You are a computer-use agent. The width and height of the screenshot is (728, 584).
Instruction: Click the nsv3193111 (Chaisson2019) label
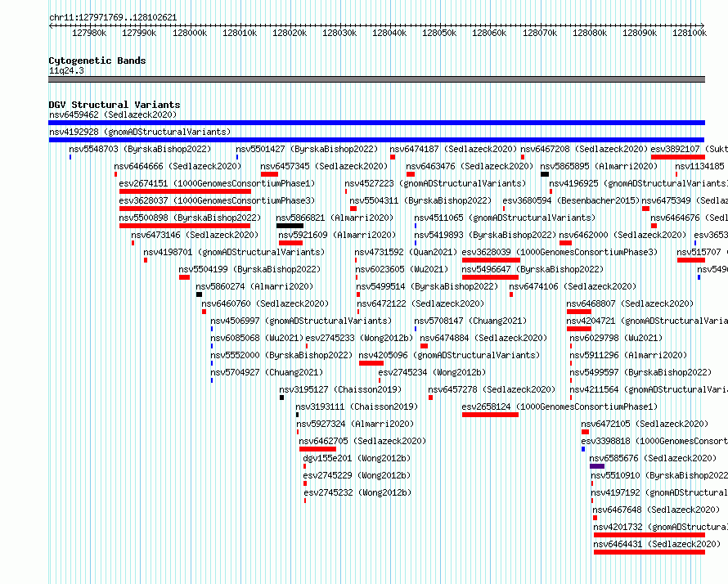tap(357, 407)
